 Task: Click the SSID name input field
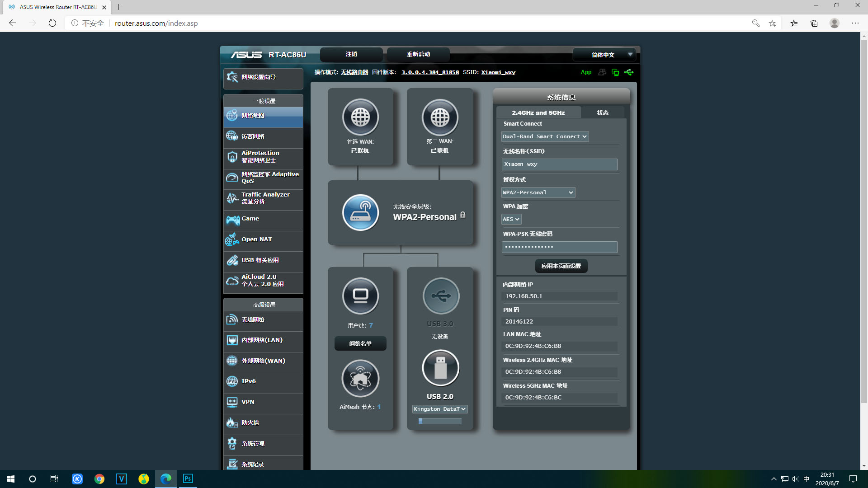tap(559, 164)
